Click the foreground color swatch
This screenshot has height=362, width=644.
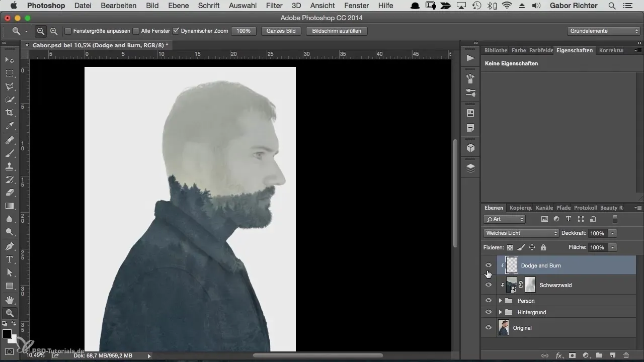(x=7, y=334)
